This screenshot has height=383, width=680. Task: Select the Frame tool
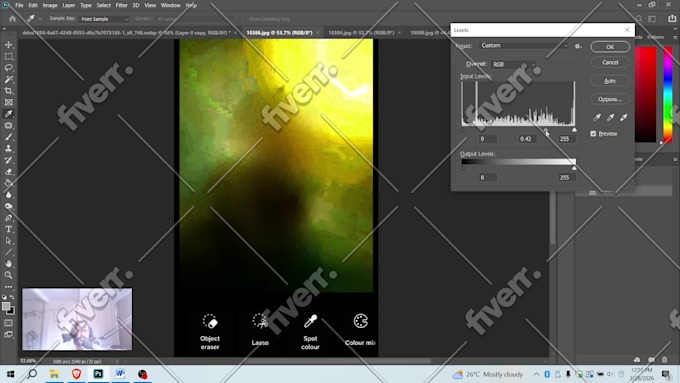(8, 102)
